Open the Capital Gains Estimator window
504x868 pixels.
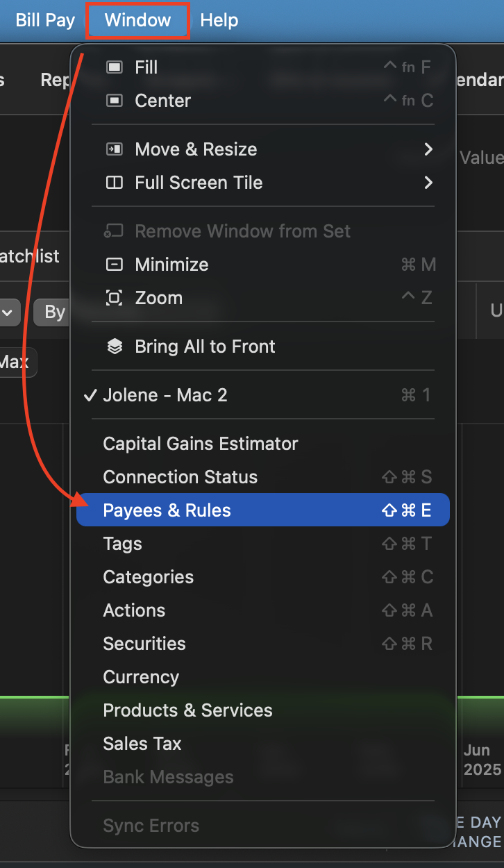200,444
